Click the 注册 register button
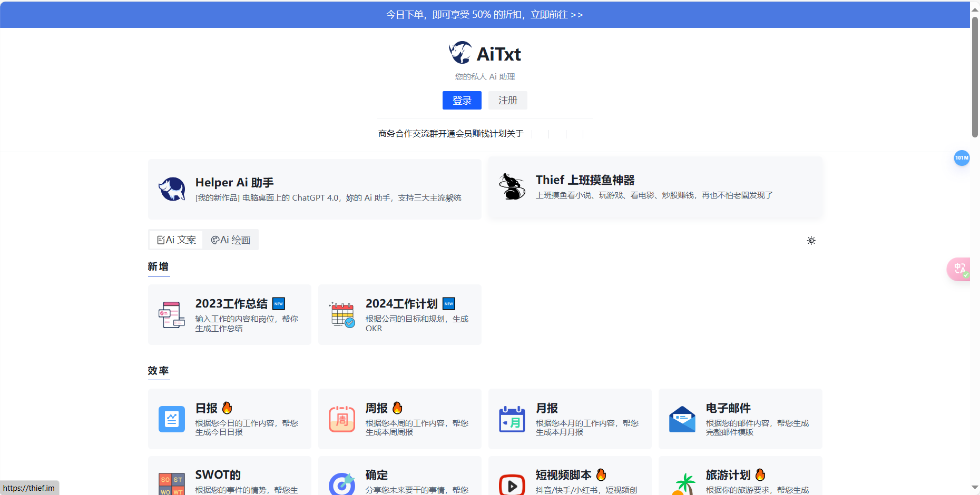980x495 pixels. (507, 100)
